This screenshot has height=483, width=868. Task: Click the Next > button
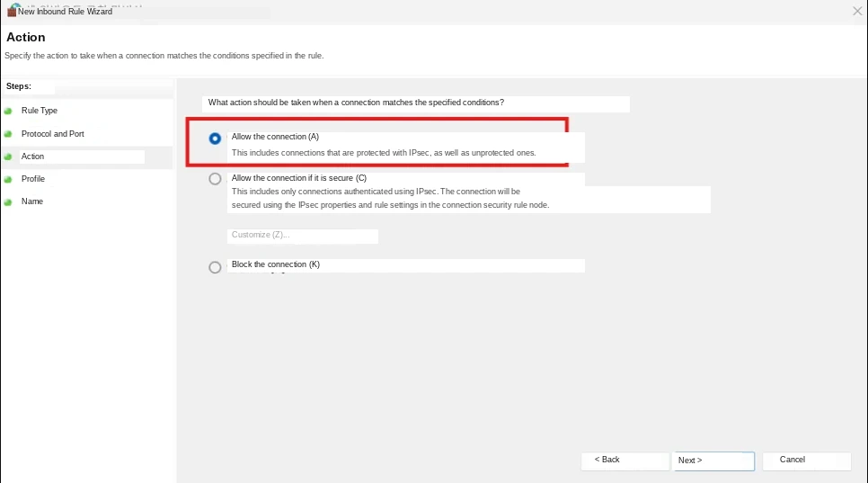[713, 461]
